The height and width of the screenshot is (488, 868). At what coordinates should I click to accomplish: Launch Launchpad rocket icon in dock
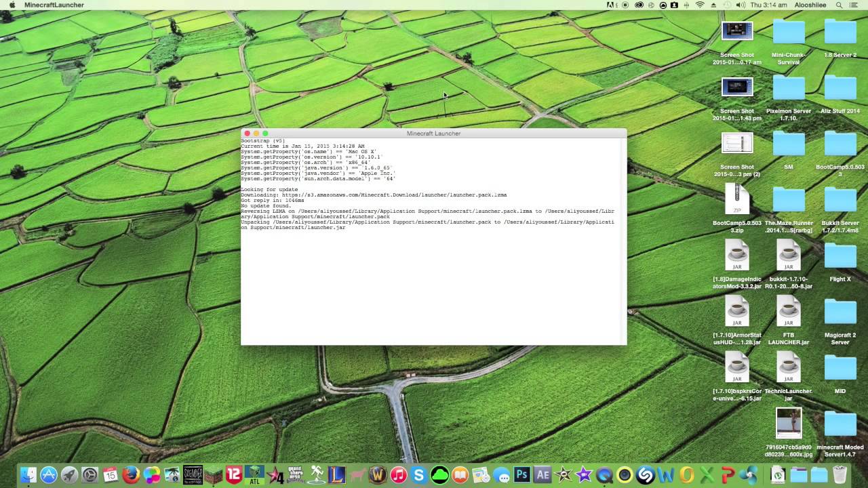pyautogui.click(x=69, y=475)
